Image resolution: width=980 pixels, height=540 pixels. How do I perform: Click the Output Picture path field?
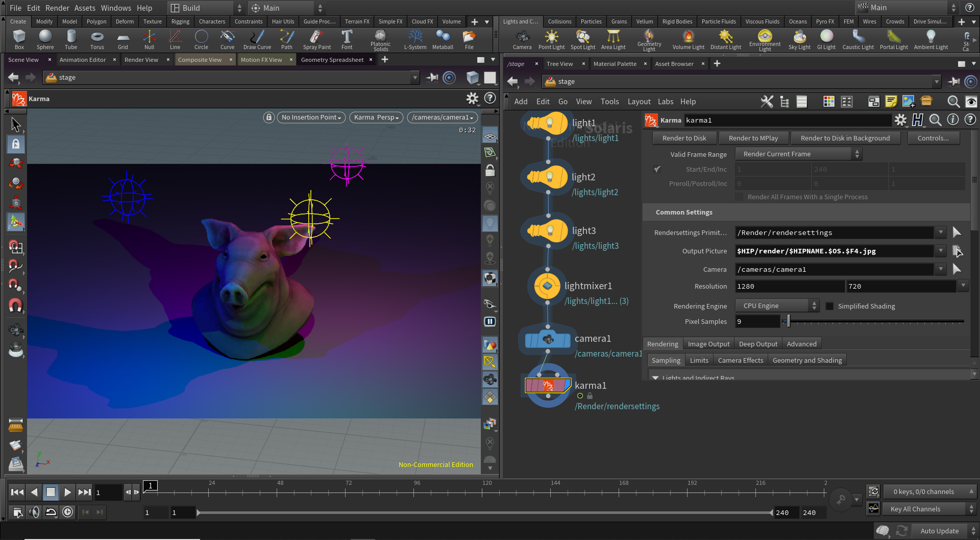(835, 251)
